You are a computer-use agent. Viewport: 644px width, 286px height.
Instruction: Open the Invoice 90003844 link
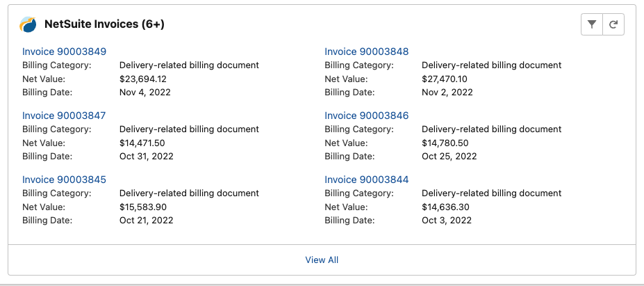[366, 180]
